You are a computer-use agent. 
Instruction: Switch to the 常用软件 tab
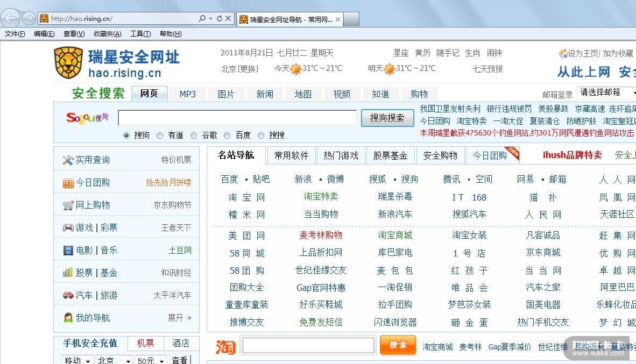pyautogui.click(x=291, y=155)
